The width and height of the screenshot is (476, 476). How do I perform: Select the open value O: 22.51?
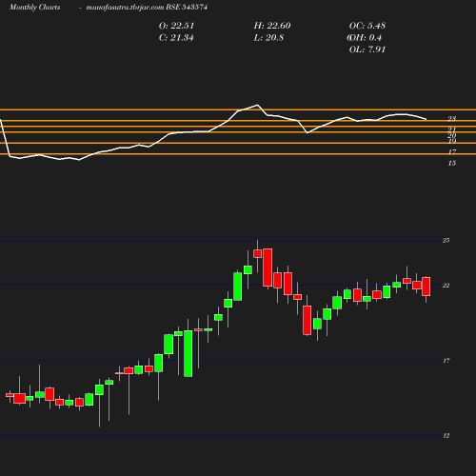176,26
